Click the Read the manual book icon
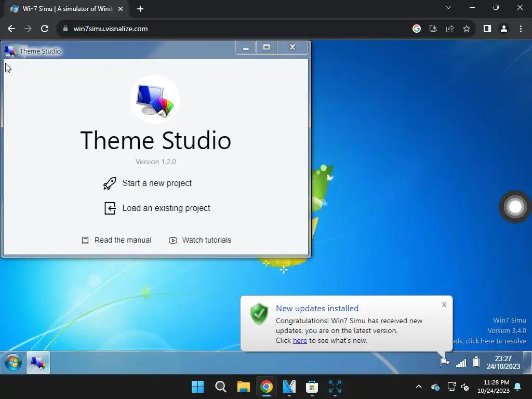Viewport: 532px width, 399px height. click(x=85, y=241)
